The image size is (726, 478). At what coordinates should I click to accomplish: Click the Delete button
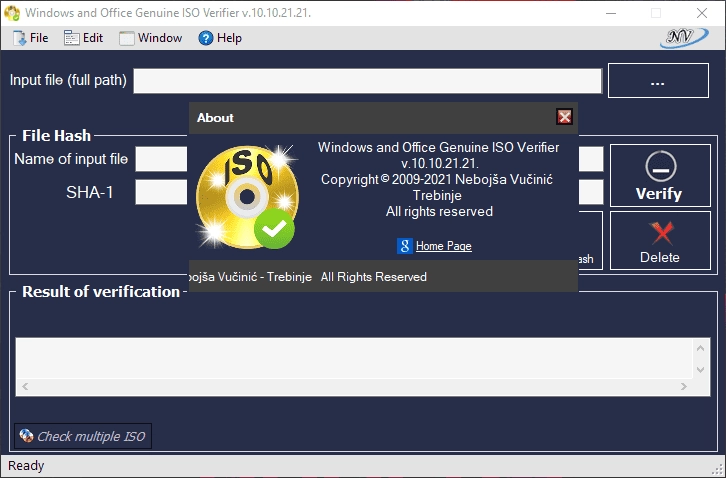660,240
